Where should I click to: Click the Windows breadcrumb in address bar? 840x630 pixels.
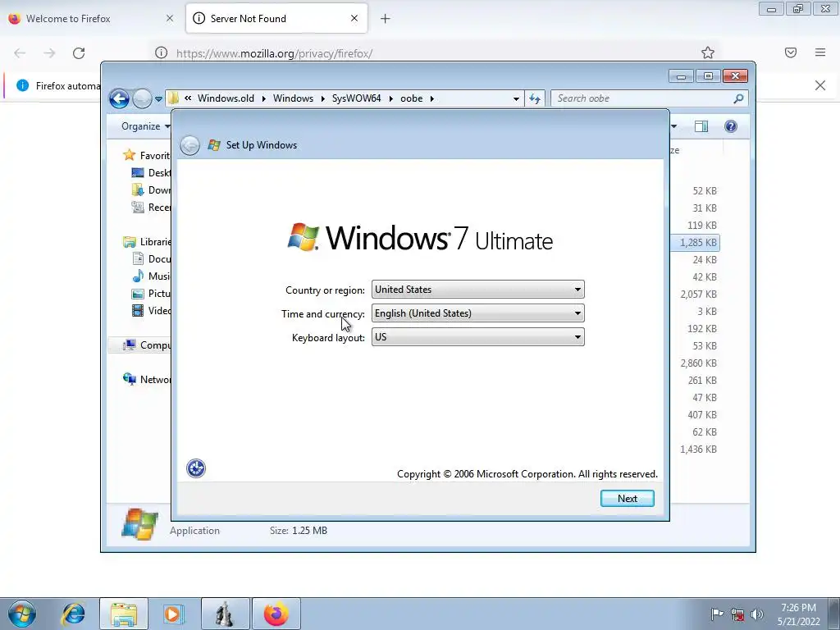tap(293, 98)
